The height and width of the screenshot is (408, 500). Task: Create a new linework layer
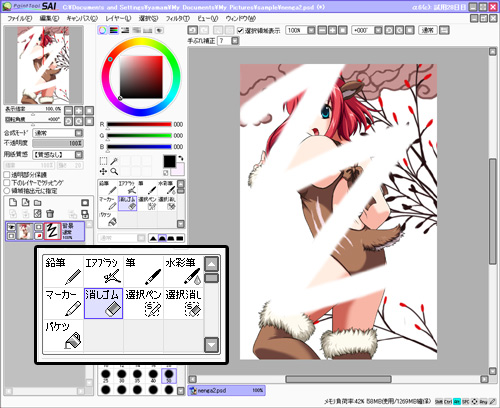25,202
